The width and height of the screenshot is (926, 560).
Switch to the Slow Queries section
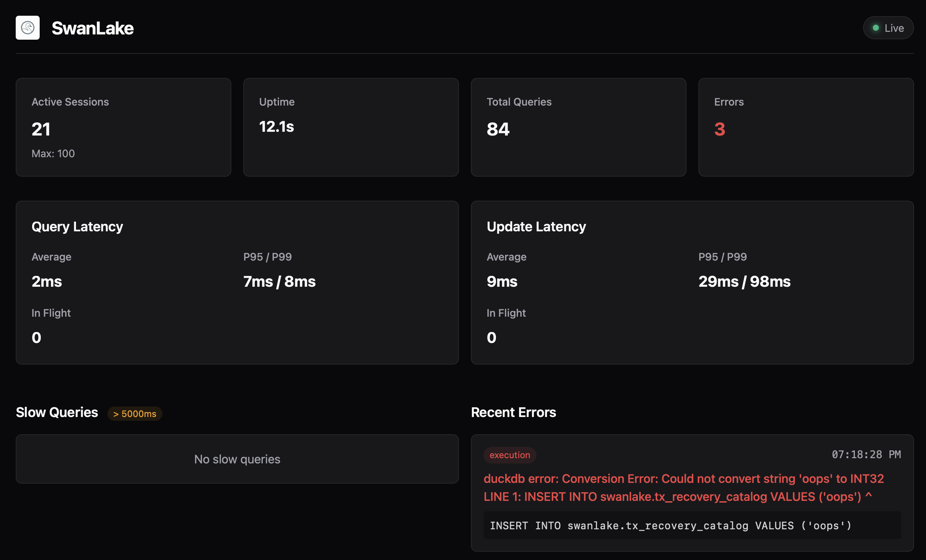pyautogui.click(x=57, y=412)
